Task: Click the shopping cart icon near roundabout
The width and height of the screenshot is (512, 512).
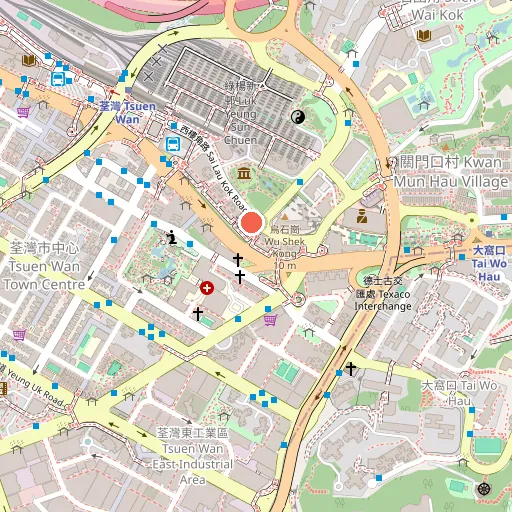Action: (270, 320)
